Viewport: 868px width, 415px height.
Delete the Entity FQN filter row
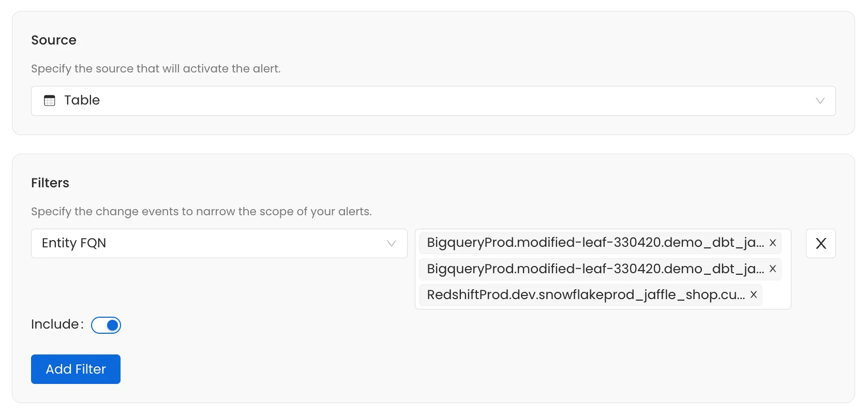click(x=820, y=243)
